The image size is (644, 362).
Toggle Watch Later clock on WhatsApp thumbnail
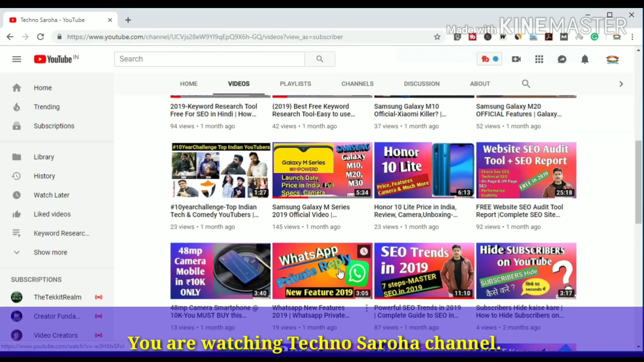[364, 252]
